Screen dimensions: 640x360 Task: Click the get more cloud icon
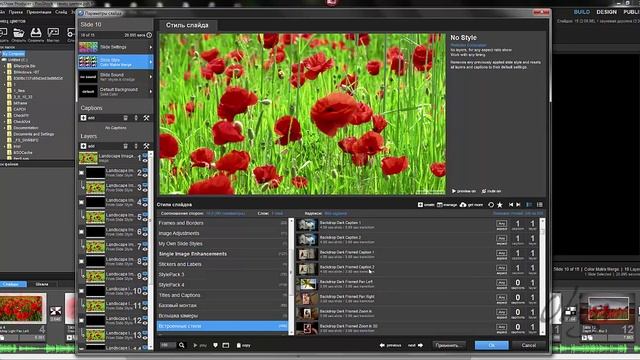point(463,204)
